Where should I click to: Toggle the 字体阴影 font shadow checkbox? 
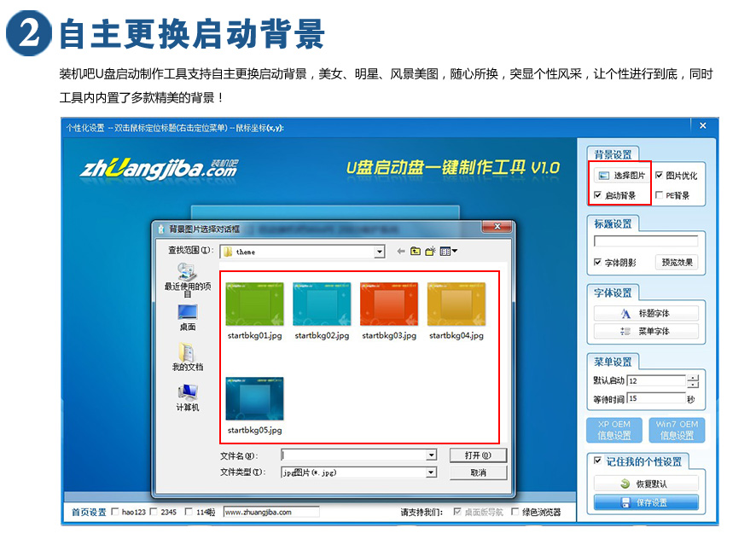[x=598, y=263]
